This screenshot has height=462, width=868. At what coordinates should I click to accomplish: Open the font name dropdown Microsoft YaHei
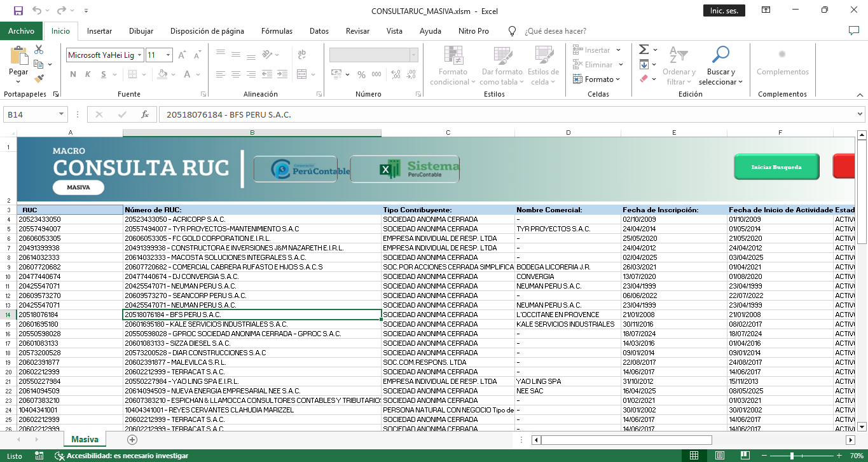[x=139, y=55]
